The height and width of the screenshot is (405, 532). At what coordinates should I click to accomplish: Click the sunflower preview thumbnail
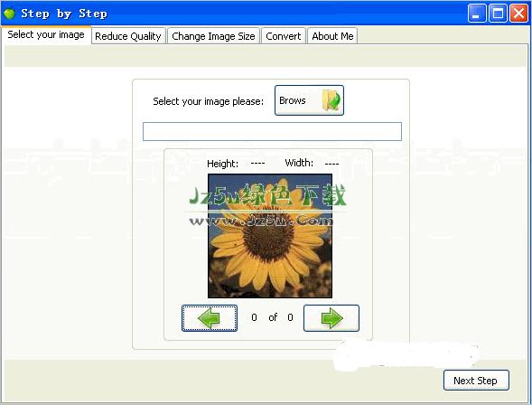270,236
